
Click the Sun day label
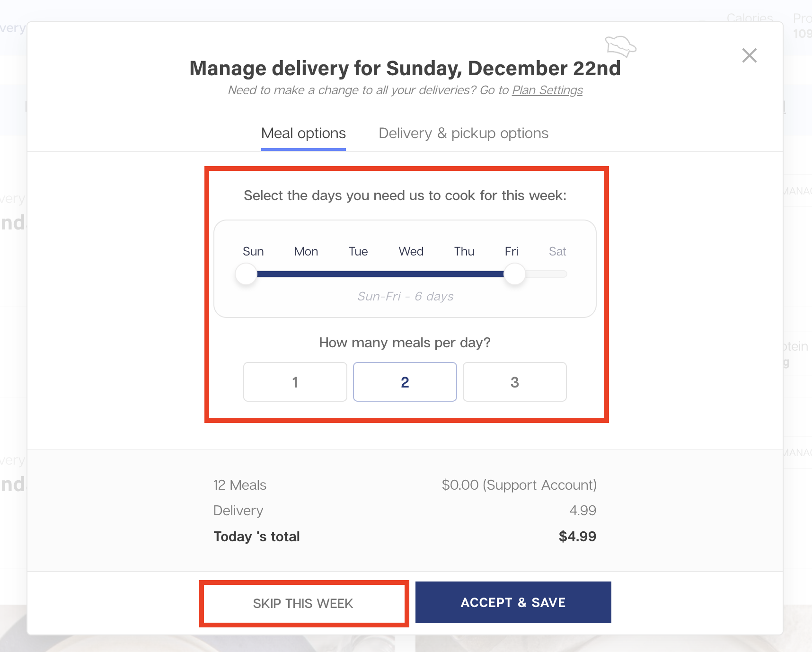[x=253, y=251]
